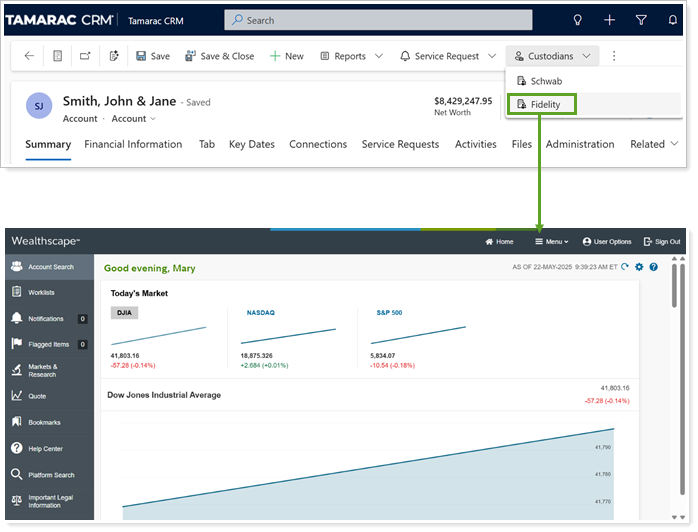The image size is (698, 532).
Task: Click the Wealthscape settings gear icon
Action: 639,267
